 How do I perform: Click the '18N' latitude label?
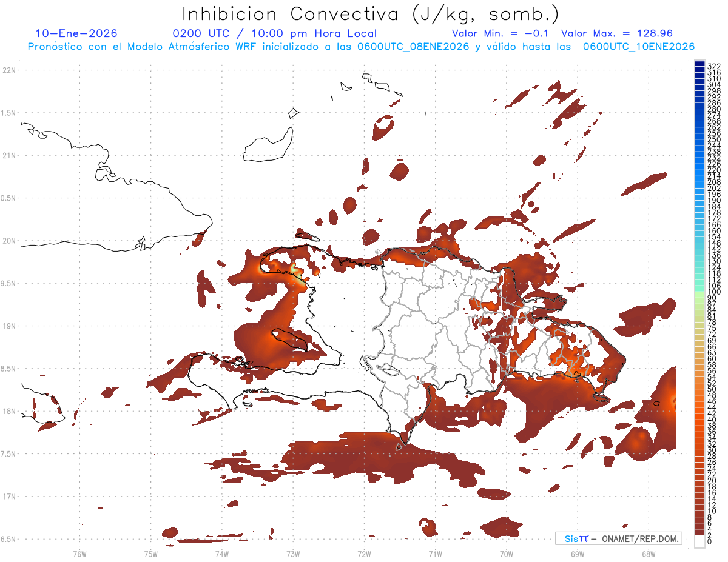10,411
